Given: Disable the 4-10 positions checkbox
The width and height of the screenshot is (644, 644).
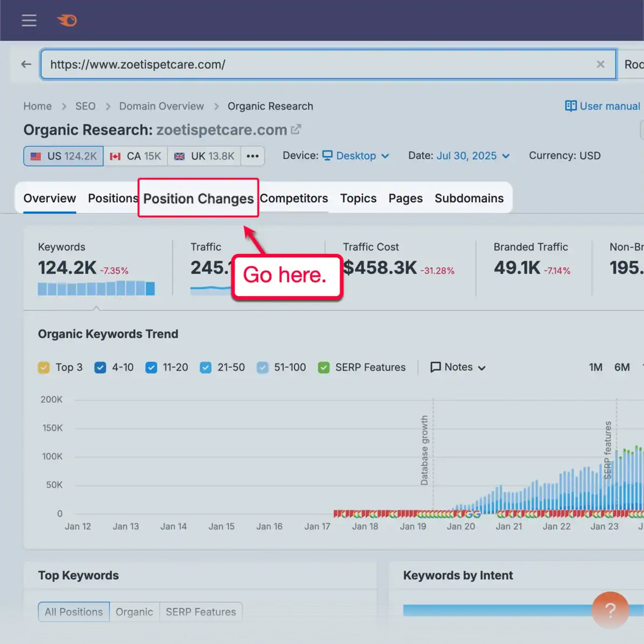Looking at the screenshot, I should (100, 368).
